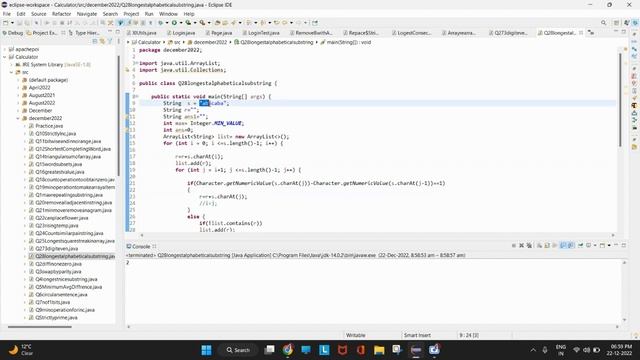Click the Coverage launch toolbar icon

point(188,23)
